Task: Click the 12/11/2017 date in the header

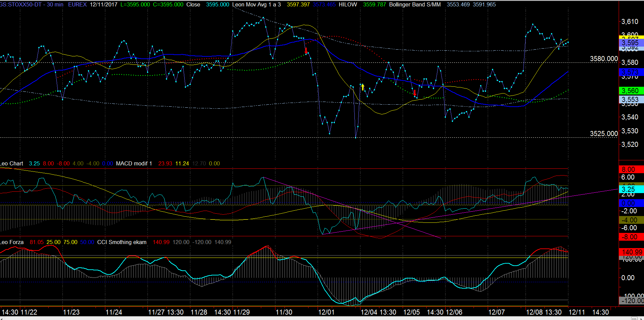Action: click(x=104, y=5)
